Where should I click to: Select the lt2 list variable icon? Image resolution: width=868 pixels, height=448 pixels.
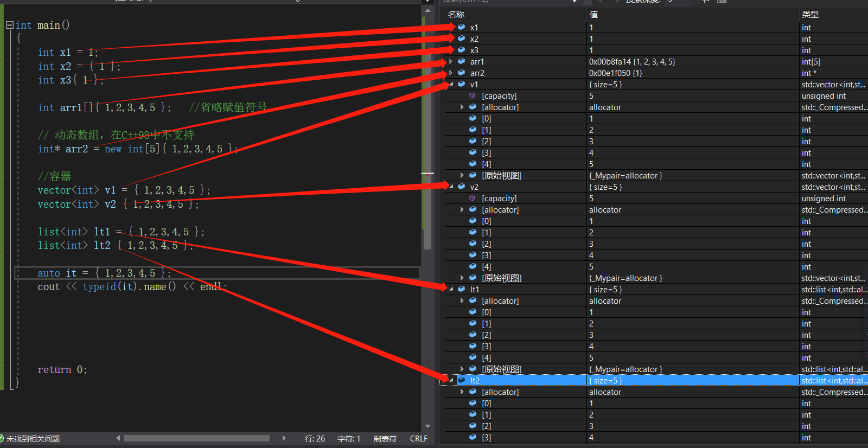[462, 380]
